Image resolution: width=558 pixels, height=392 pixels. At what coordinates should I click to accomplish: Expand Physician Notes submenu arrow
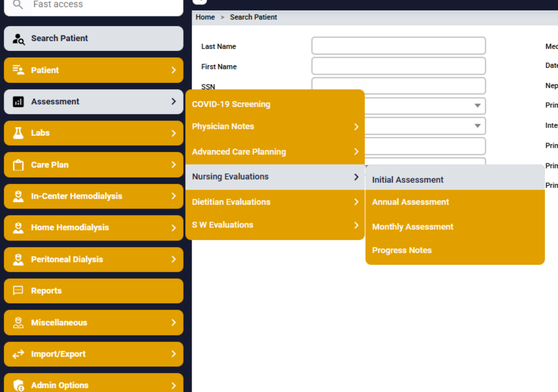356,127
